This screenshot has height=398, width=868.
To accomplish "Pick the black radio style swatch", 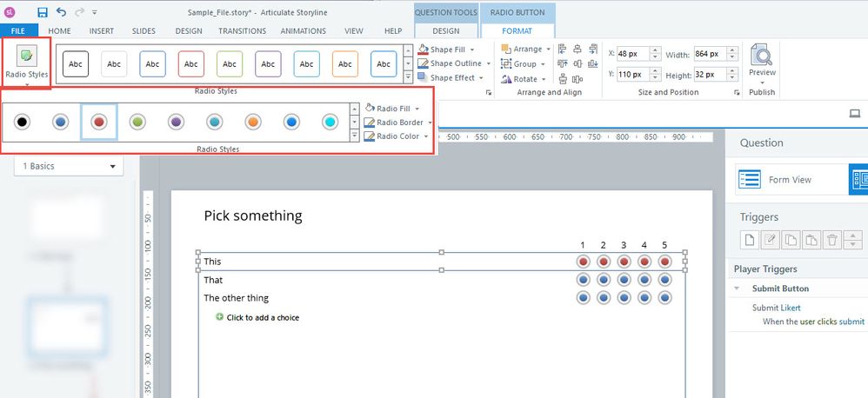I will pyautogui.click(x=22, y=122).
